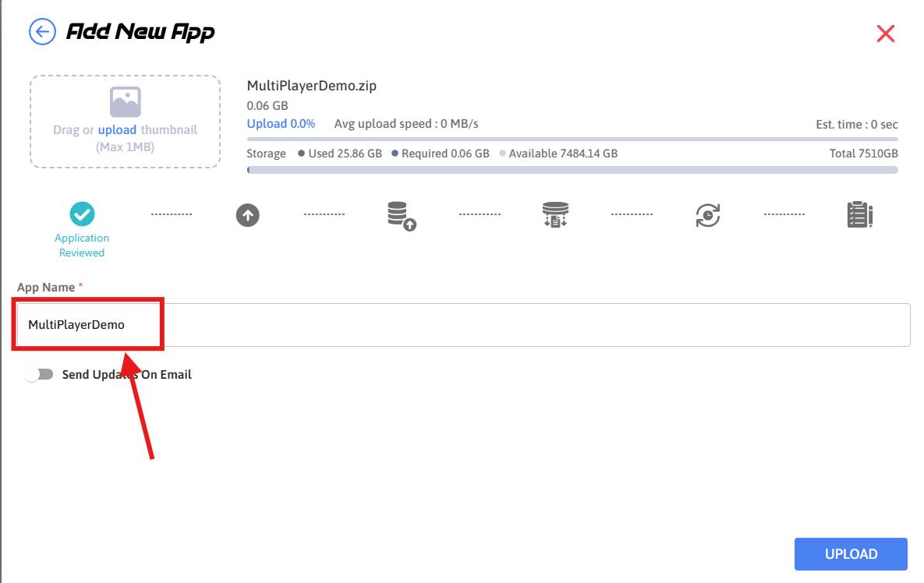
Task: Click the 'Send Updates On Email' label
Action: [126, 375]
